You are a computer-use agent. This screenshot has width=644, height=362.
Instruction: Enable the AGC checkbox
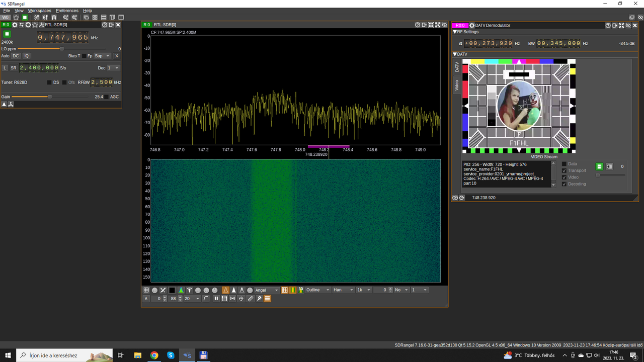click(107, 97)
